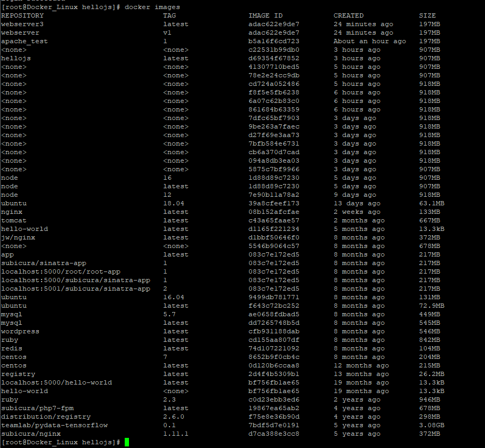Click 'localhost:5000/root/root-app' repository
Screen dimensions: 485x448
coord(61,272)
